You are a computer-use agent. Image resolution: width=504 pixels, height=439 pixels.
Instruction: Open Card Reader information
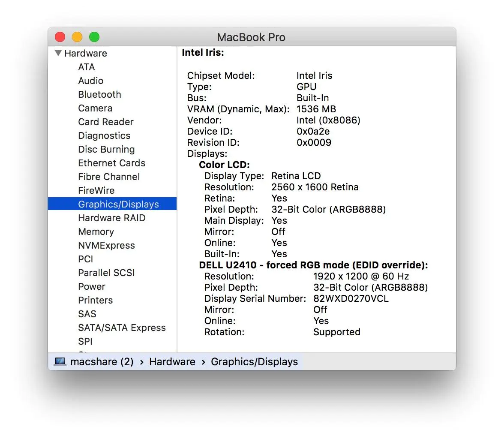click(x=106, y=122)
